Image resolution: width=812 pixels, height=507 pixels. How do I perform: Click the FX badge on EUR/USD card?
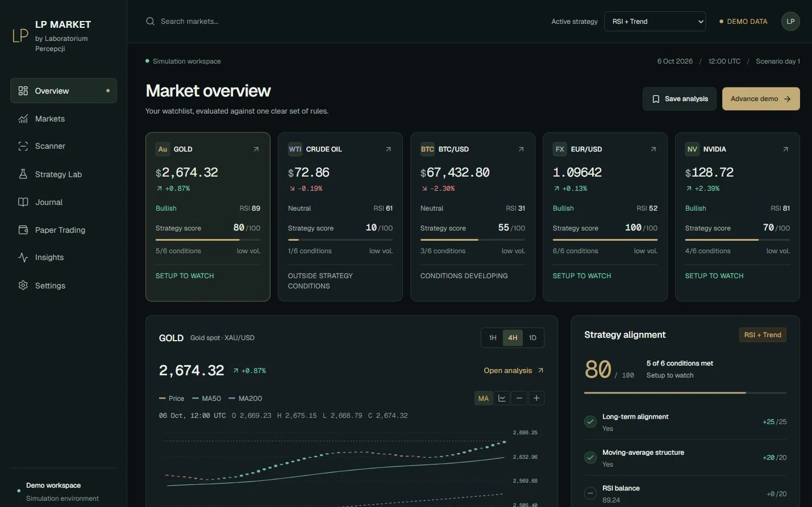[560, 149]
